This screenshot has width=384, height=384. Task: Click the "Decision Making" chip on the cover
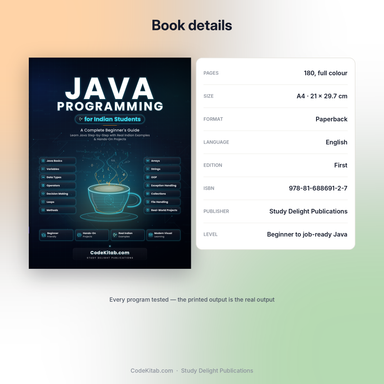coord(57,194)
